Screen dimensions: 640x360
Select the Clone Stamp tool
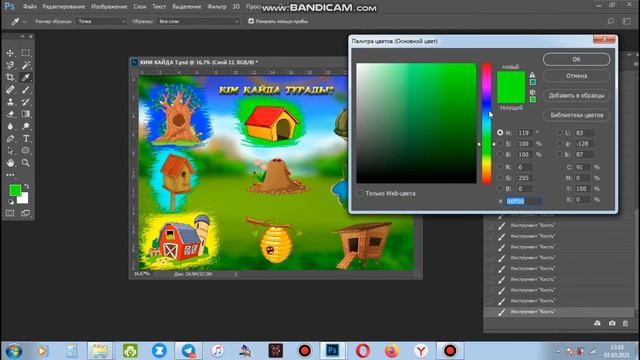point(10,102)
